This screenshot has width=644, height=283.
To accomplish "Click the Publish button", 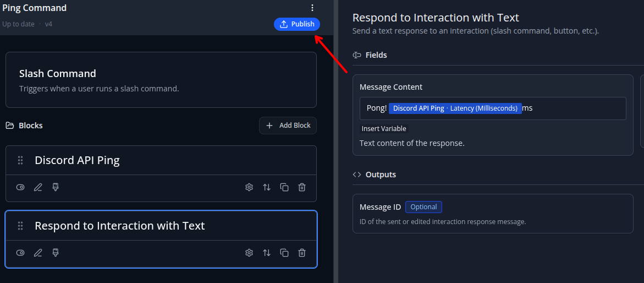I will [x=297, y=24].
